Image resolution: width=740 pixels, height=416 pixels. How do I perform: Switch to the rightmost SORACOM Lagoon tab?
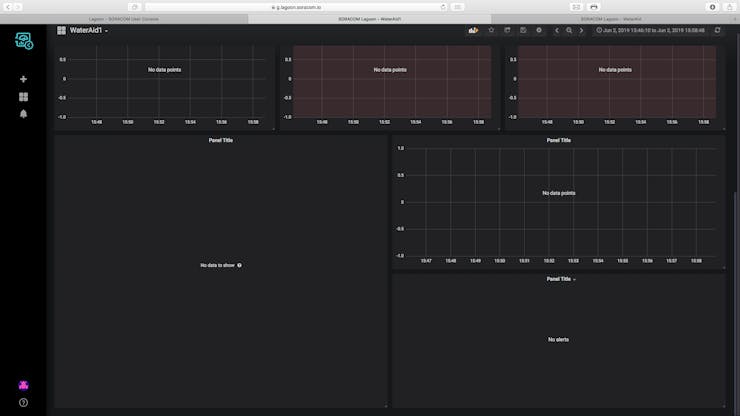(x=611, y=19)
